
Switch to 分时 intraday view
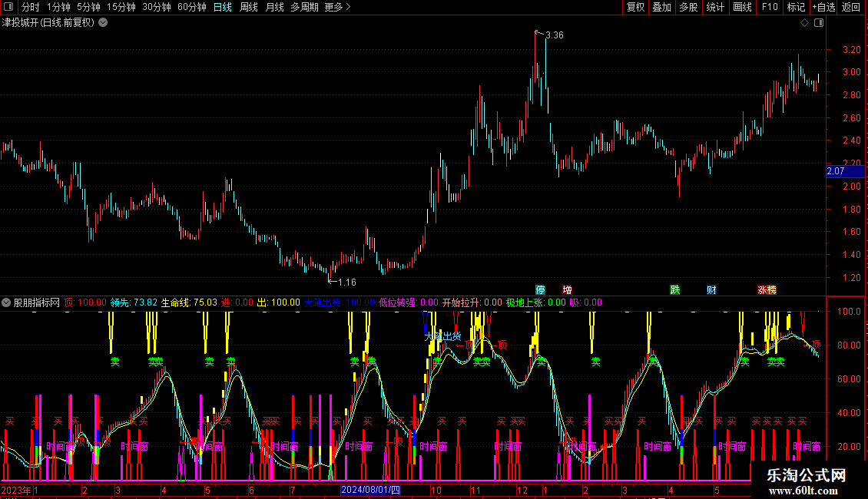pyautogui.click(x=31, y=7)
